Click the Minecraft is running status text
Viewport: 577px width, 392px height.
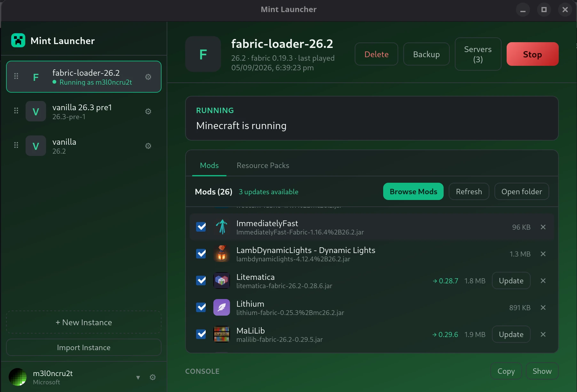241,126
